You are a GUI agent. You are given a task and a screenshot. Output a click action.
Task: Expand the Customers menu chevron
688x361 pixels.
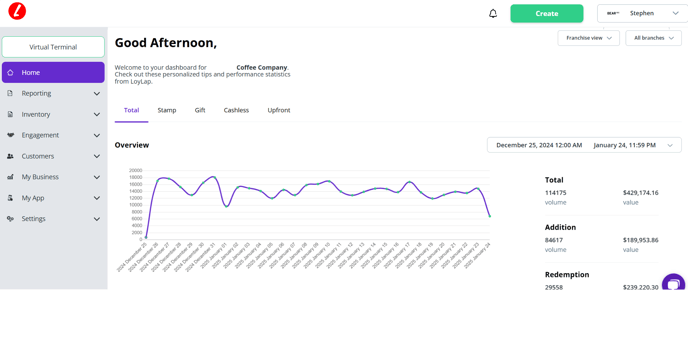click(x=97, y=156)
